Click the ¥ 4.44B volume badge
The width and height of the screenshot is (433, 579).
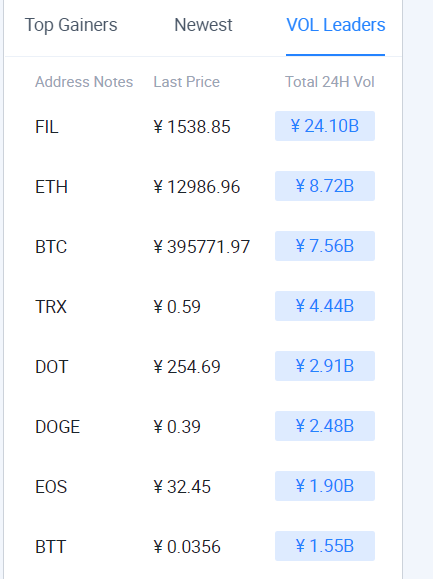(x=325, y=306)
